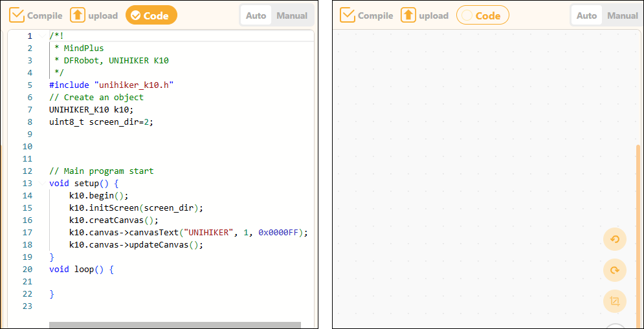Screen dimensions: 644x329
Task: Click the hex value 0x0000FF
Action: 278,233
